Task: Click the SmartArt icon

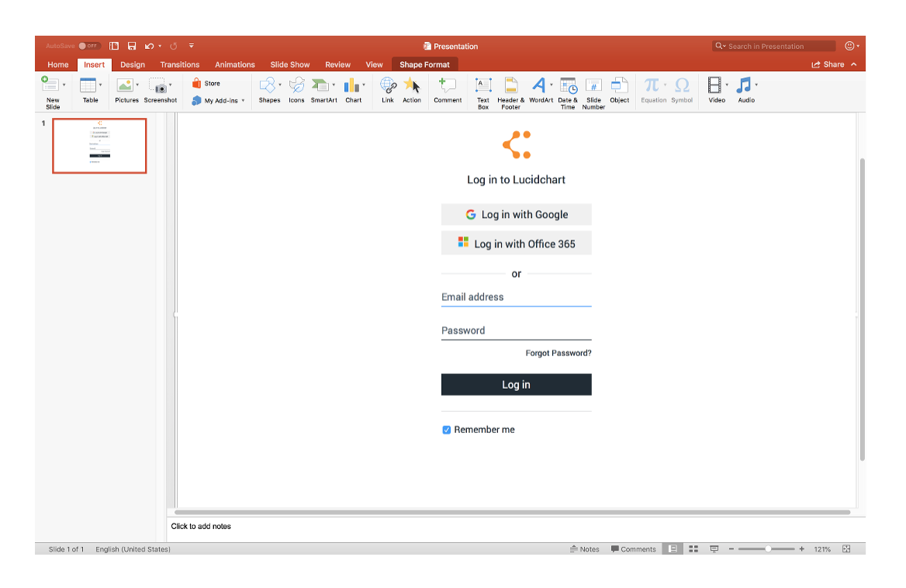Action: point(320,85)
